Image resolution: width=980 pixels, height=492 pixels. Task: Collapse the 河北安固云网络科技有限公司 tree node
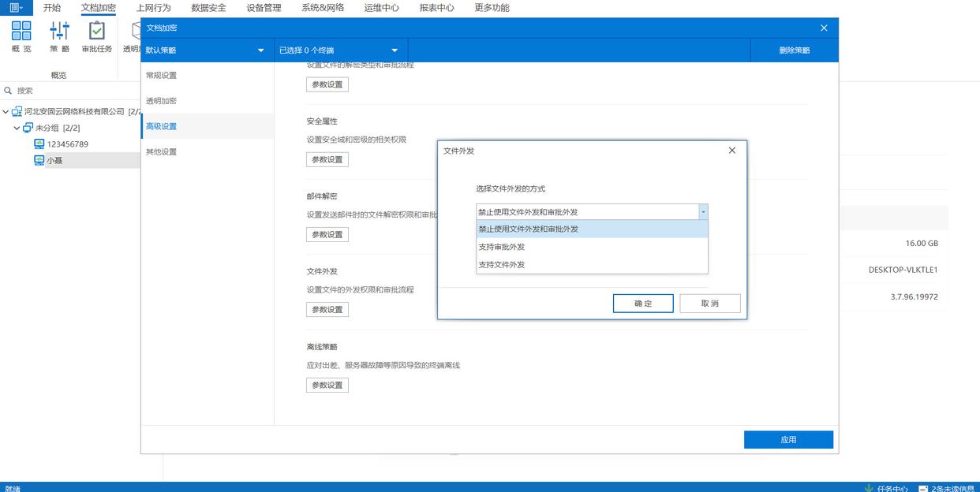(x=6, y=112)
